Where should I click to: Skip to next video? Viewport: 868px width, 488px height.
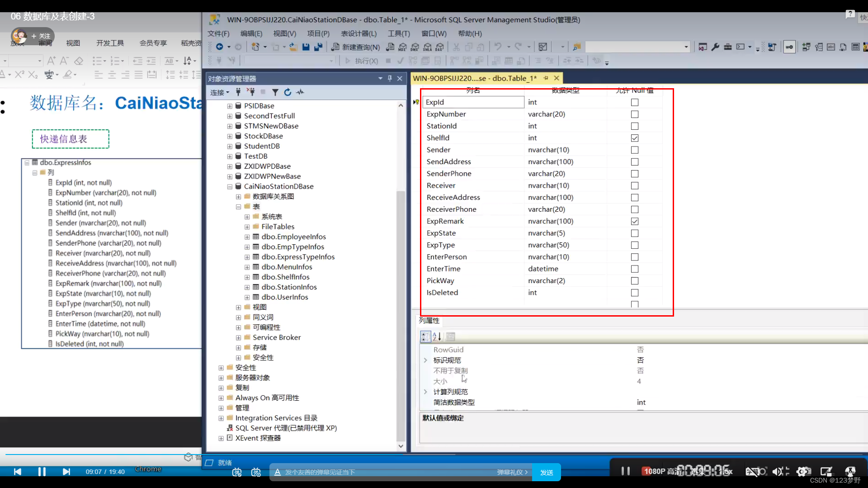tap(66, 472)
